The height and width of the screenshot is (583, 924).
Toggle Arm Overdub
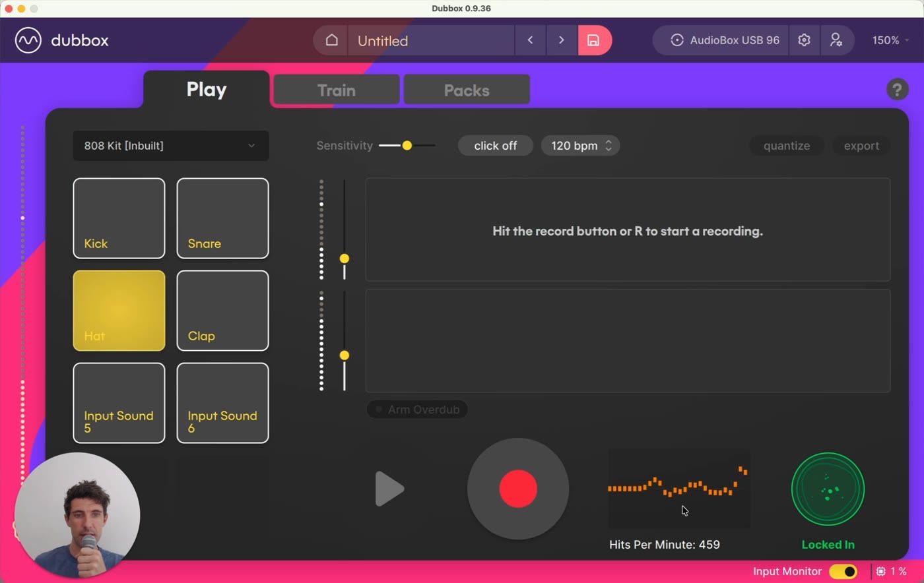coord(417,410)
